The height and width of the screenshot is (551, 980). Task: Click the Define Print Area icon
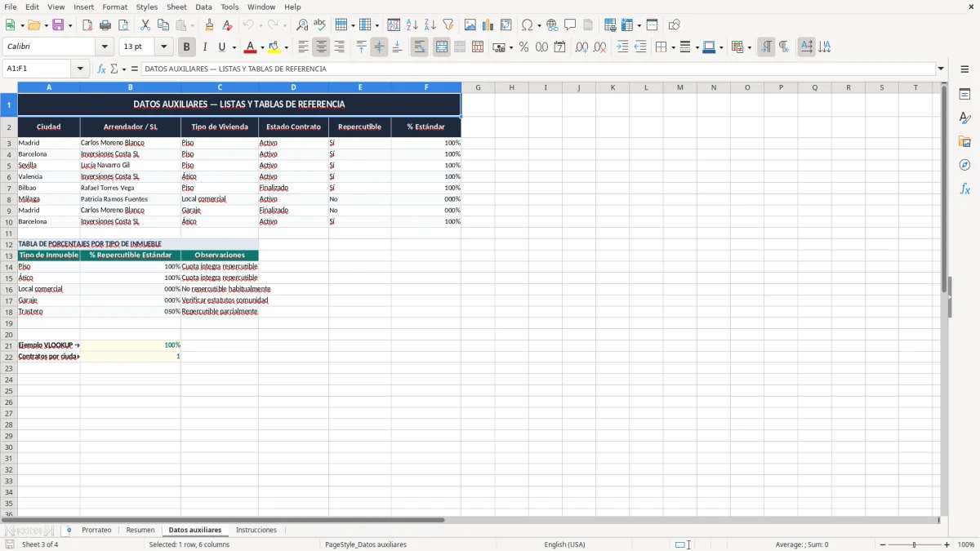tap(610, 25)
